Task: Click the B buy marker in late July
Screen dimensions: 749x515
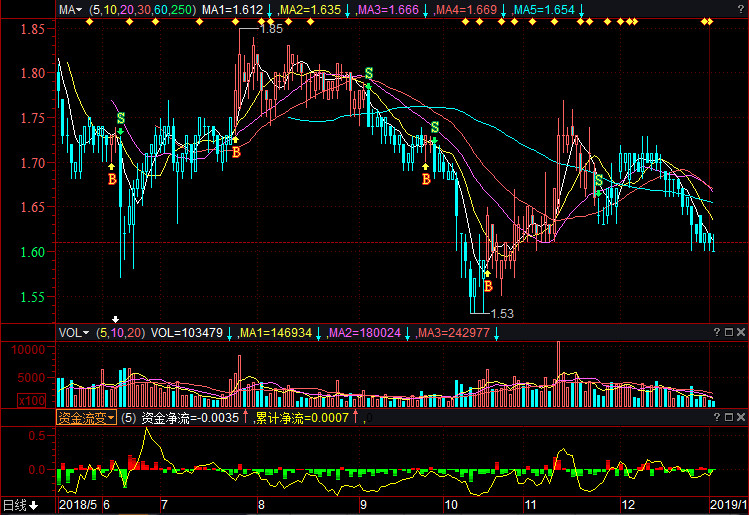Action: pos(236,152)
